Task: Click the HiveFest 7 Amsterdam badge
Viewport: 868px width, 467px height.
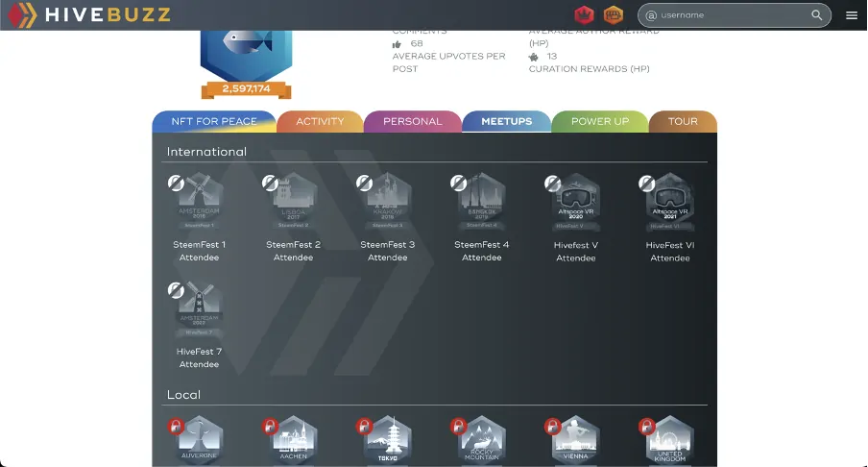Action: 200,308
